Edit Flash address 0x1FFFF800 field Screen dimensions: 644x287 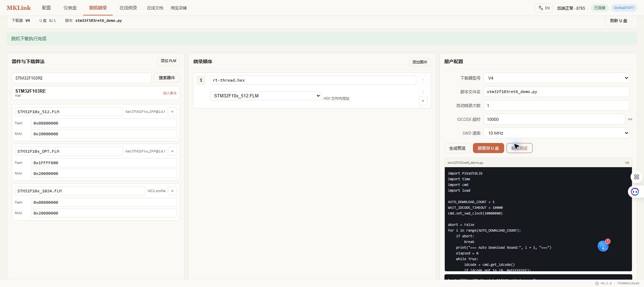pyautogui.click(x=104, y=163)
